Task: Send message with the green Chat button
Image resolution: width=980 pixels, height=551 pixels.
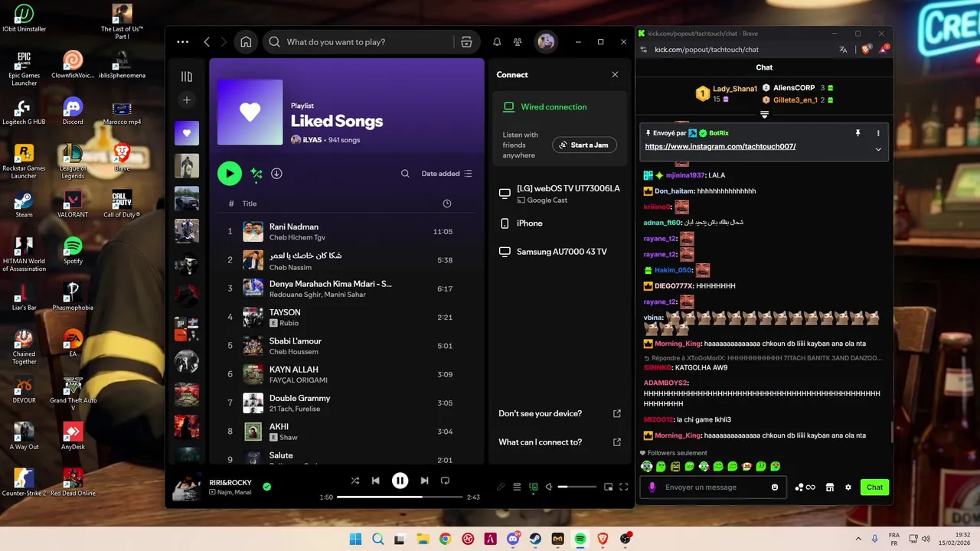Action: pos(874,487)
